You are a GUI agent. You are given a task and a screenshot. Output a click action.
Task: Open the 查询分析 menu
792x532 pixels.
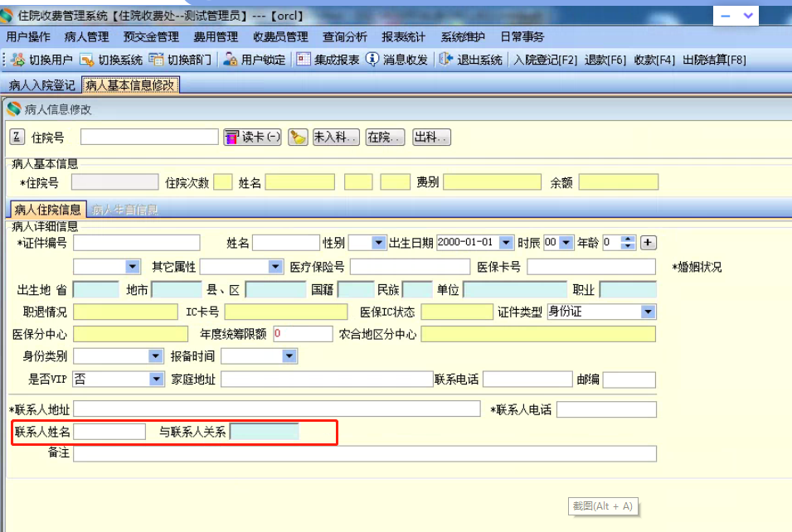coord(345,36)
